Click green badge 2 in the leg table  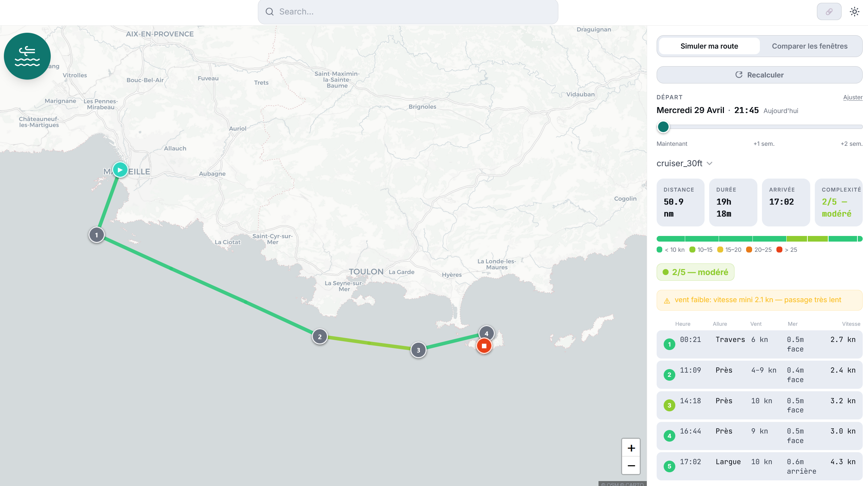pyautogui.click(x=669, y=375)
